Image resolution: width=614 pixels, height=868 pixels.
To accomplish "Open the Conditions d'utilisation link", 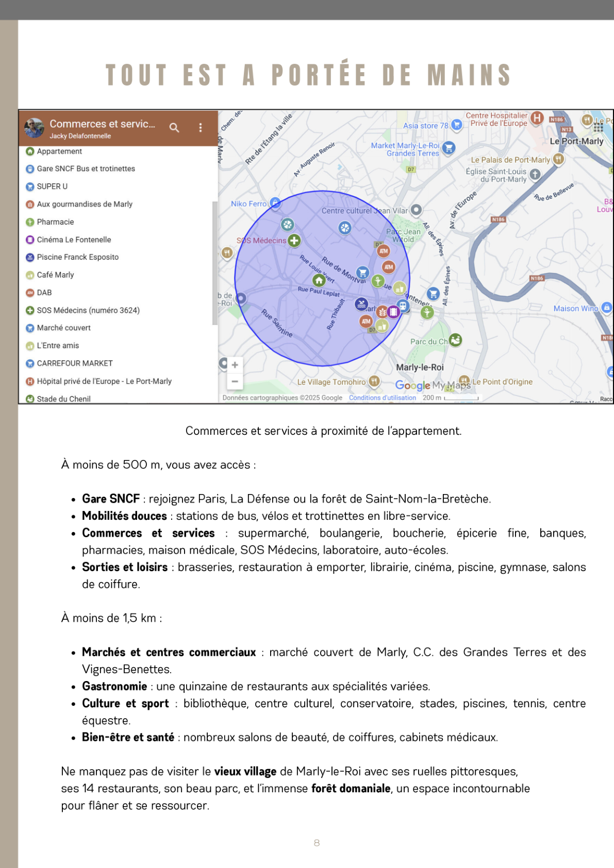I will (382, 398).
